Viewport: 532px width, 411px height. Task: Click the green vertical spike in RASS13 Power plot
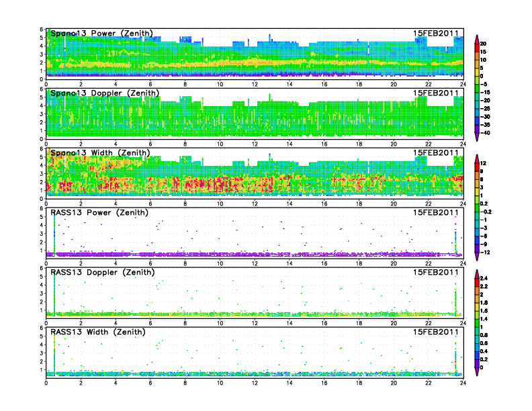pos(54,234)
